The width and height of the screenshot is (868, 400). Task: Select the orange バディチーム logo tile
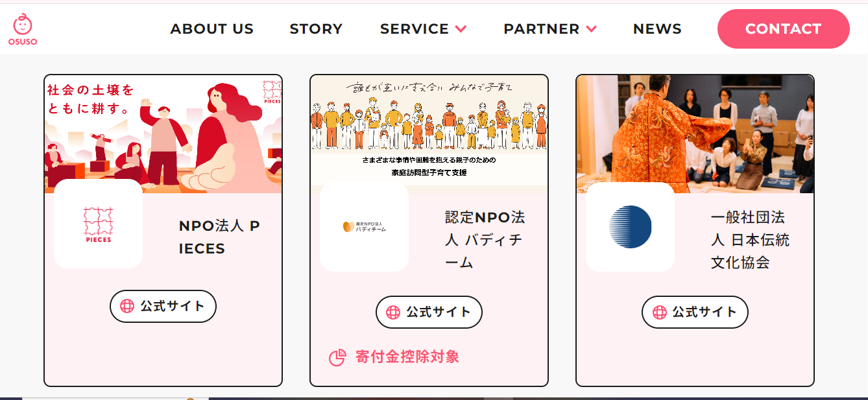[x=364, y=227]
